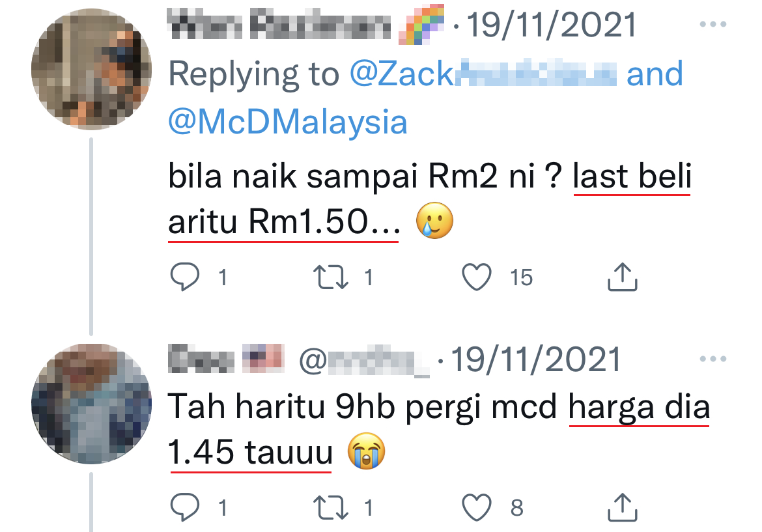Image resolution: width=762 pixels, height=532 pixels.
Task: Reply to the 1.45 tauuu tweet
Action: pyautogui.click(x=185, y=507)
